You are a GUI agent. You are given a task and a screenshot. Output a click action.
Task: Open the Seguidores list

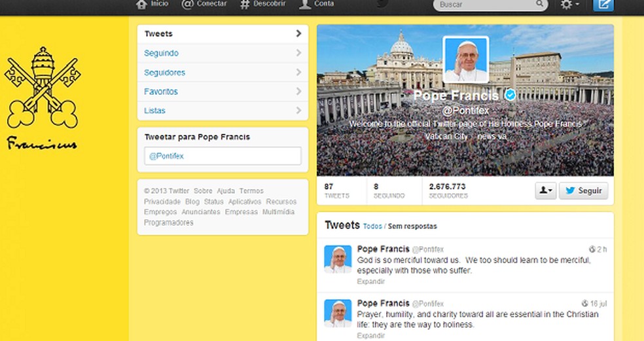[x=223, y=72]
